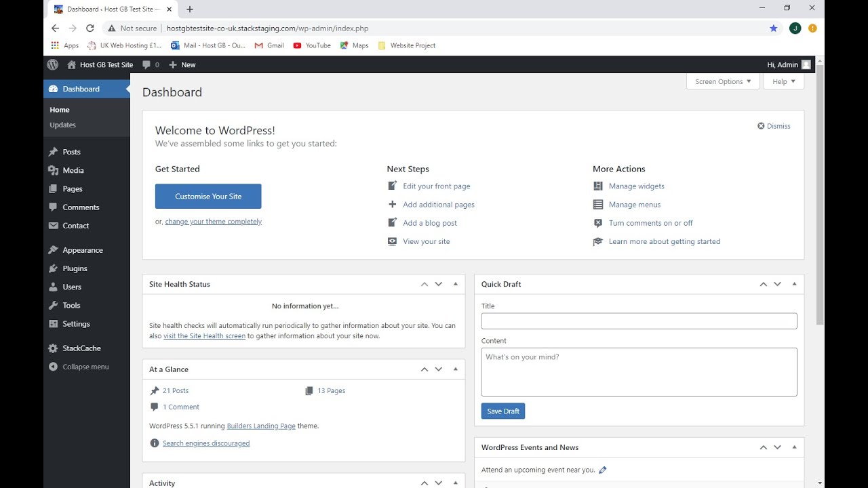This screenshot has height=488, width=868.
Task: Click the Pages icon in sidebar
Action: coord(53,188)
